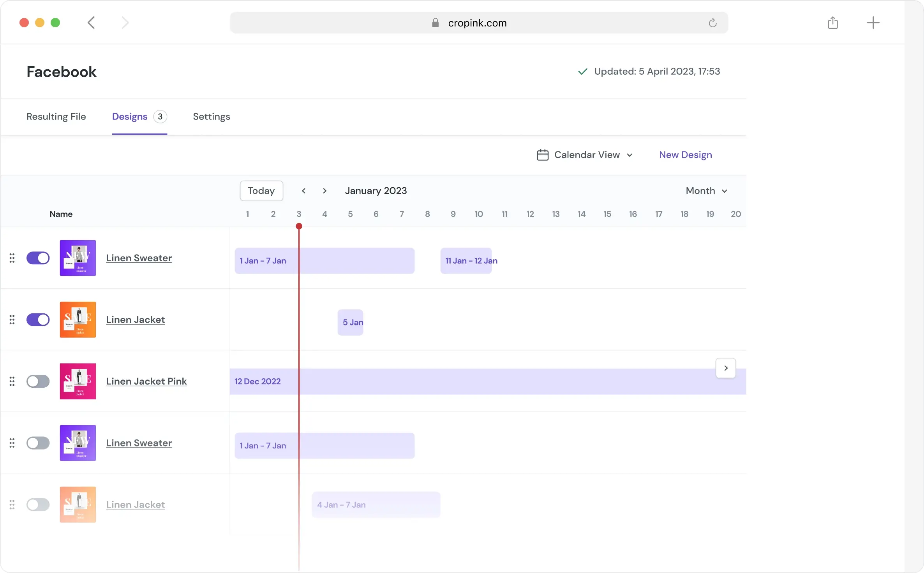Viewport: 924px width, 573px height.
Task: Reload the page via the address bar icon
Action: pyautogui.click(x=712, y=23)
